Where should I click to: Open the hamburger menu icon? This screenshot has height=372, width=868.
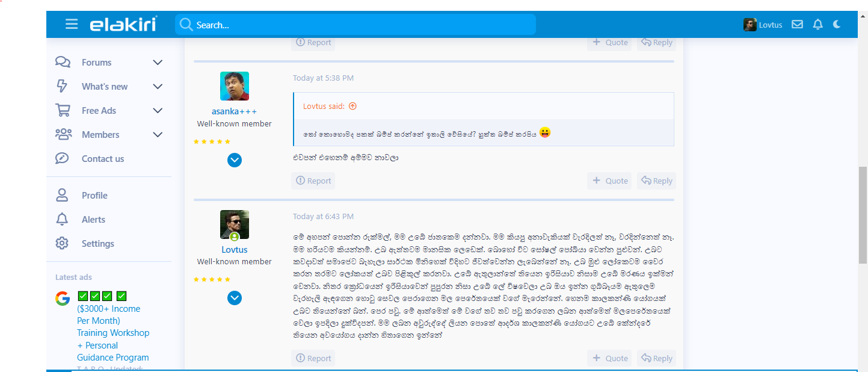[x=72, y=24]
